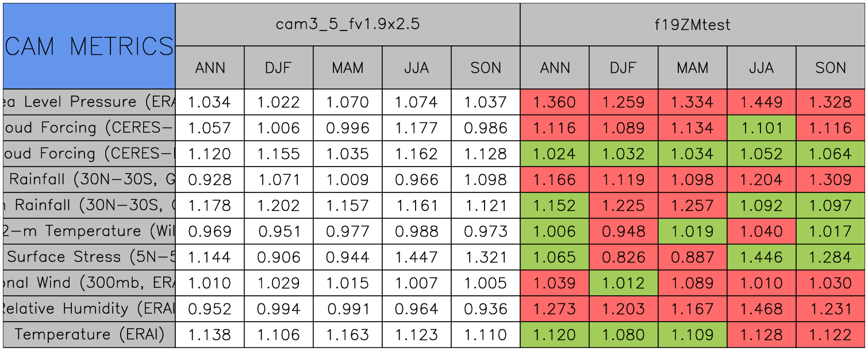Click the white cell showing 1.447
This screenshot has width=868, height=351.
point(416,257)
